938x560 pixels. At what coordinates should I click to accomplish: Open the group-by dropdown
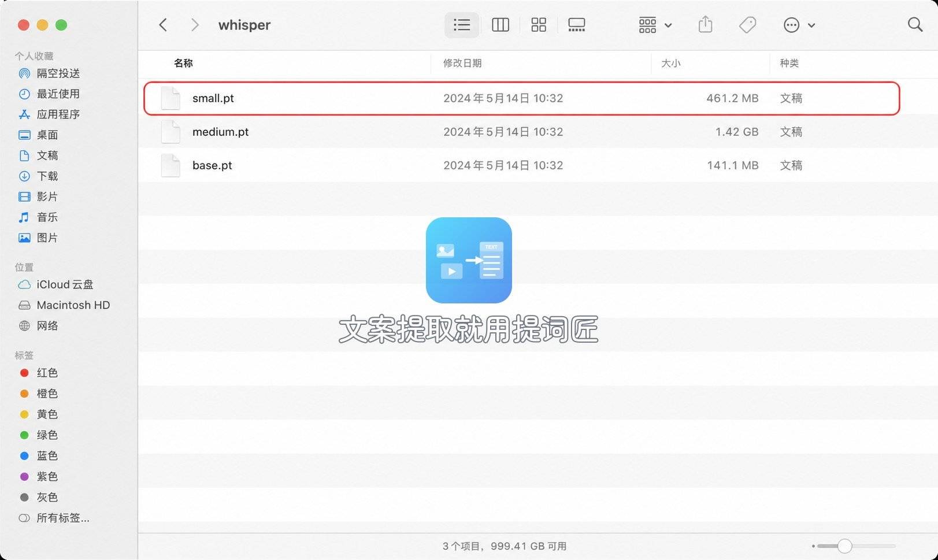[x=655, y=25]
